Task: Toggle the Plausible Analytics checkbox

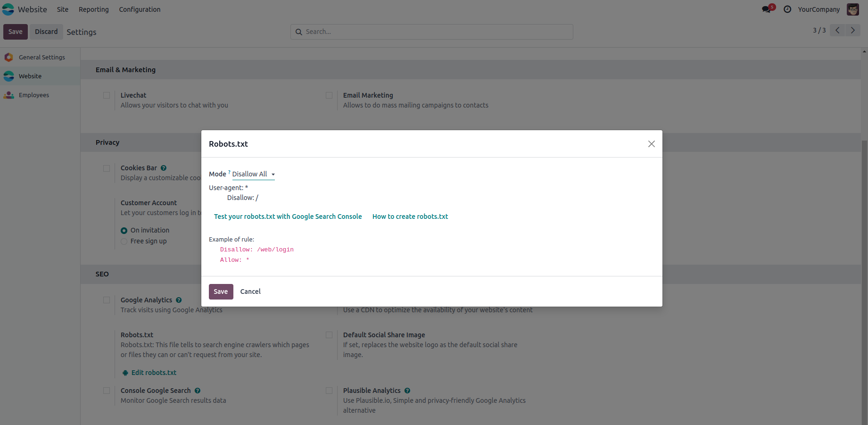Action: 329,391
